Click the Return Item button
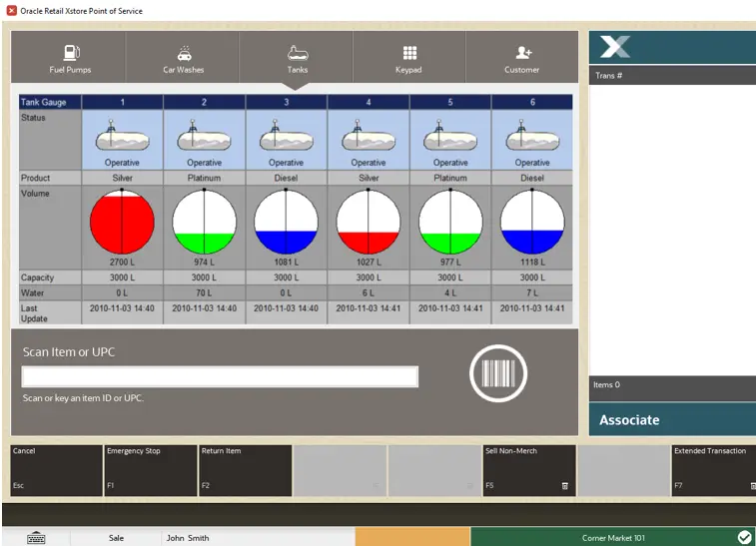 (x=246, y=469)
